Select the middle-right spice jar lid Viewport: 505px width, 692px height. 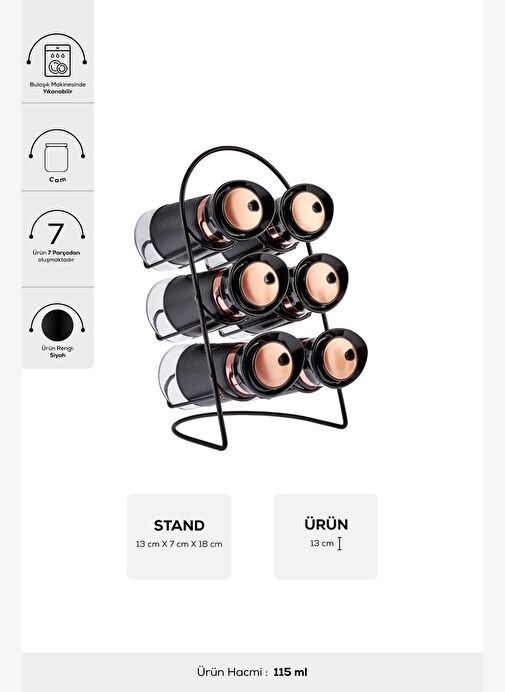tap(322, 282)
